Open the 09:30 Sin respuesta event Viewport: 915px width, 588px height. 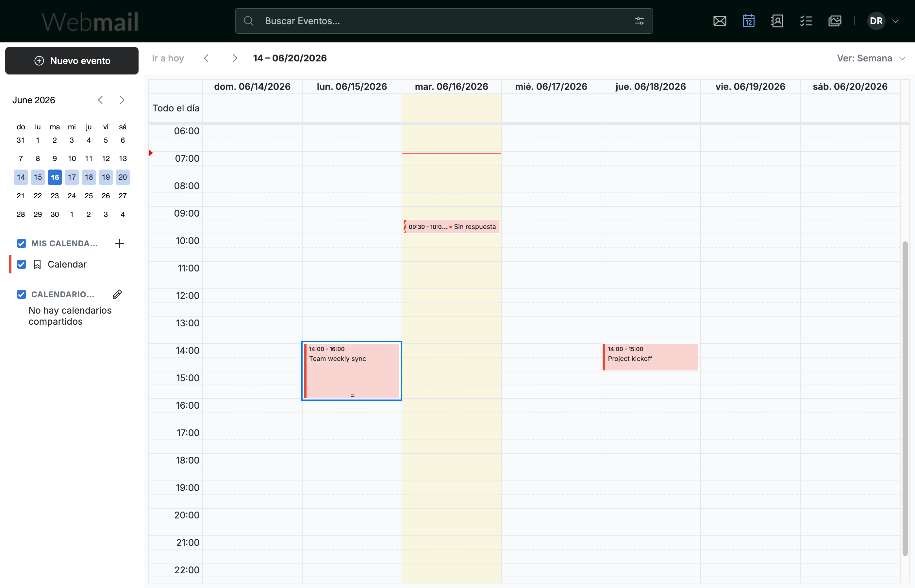coord(451,227)
